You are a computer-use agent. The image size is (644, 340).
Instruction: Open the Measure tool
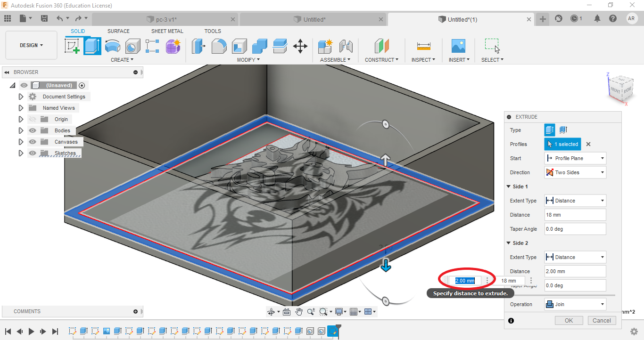[423, 46]
